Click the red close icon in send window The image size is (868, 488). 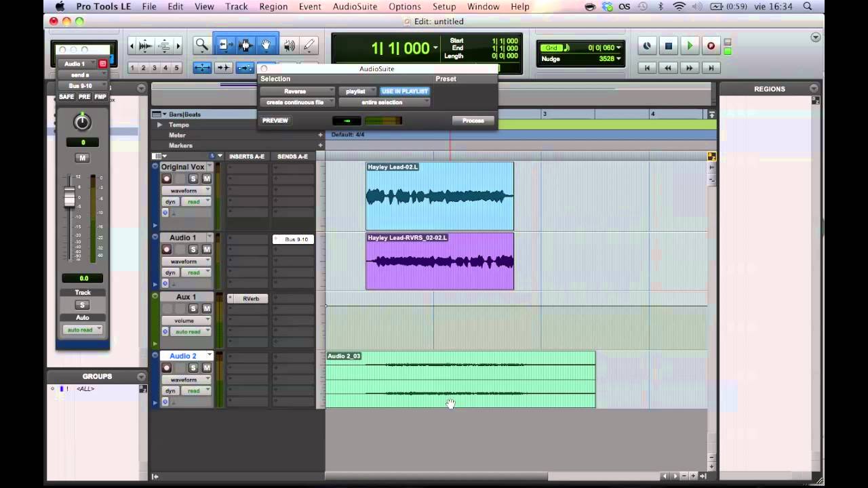pos(102,64)
